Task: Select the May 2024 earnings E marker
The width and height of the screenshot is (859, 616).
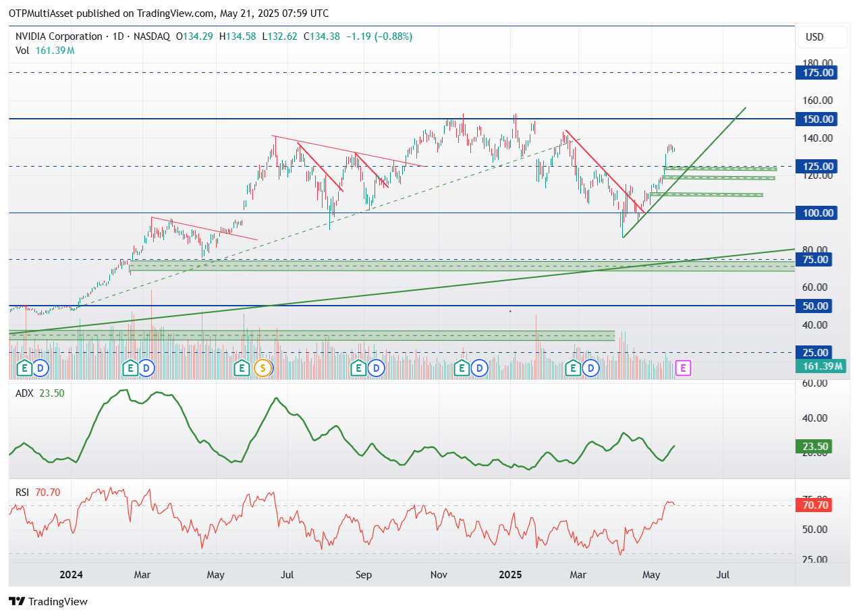Action: click(242, 368)
